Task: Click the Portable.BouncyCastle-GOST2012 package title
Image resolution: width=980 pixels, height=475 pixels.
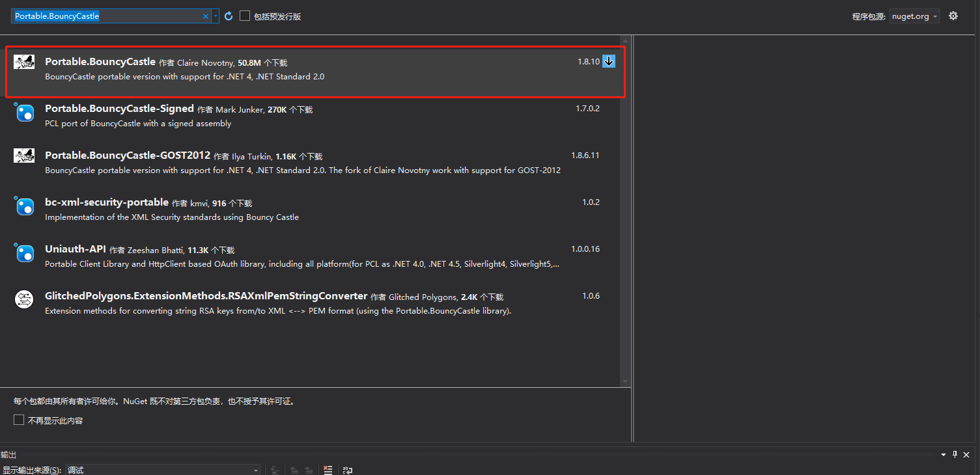Action: 128,156
